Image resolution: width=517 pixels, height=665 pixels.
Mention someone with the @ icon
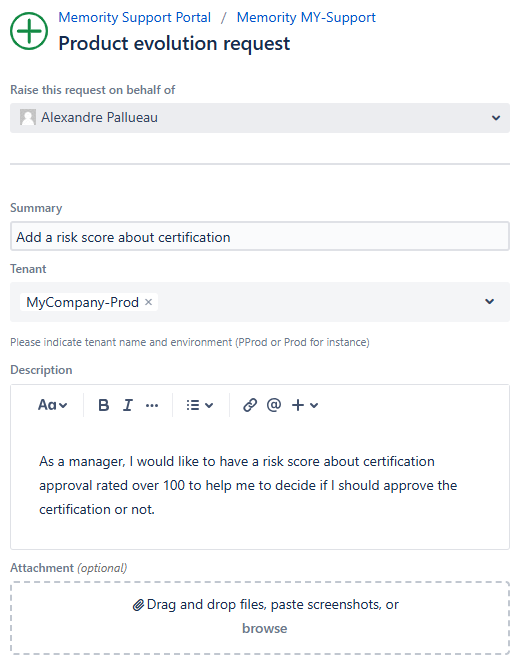pos(274,405)
